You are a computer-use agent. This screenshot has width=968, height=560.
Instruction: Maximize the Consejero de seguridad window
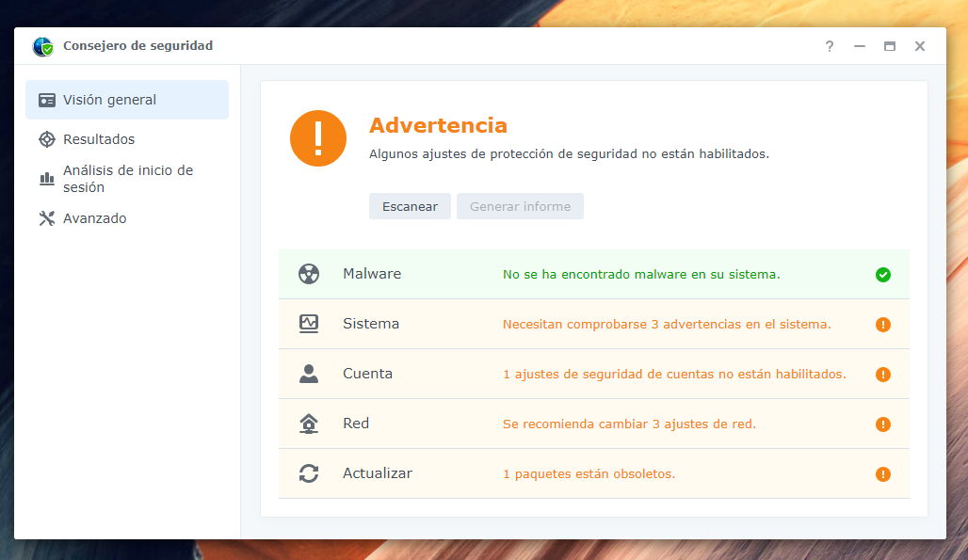point(889,46)
